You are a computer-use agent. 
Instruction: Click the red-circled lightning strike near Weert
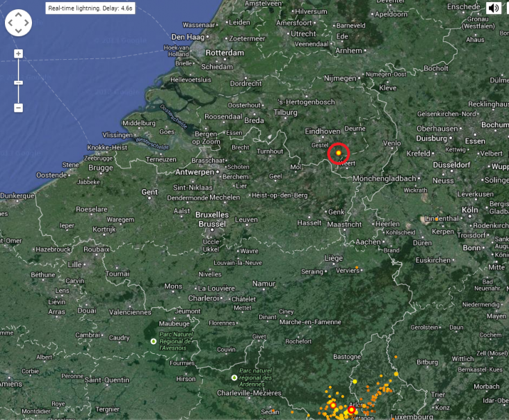[338, 152]
